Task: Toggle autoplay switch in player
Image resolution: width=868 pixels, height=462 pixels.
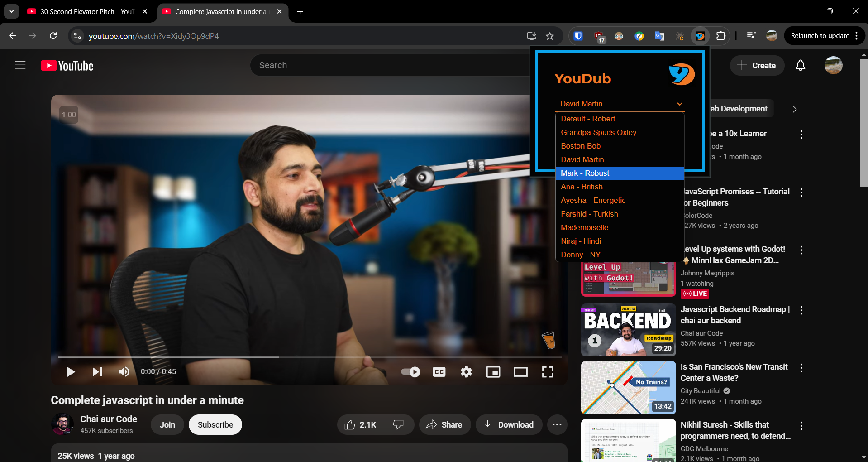Action: (410, 372)
